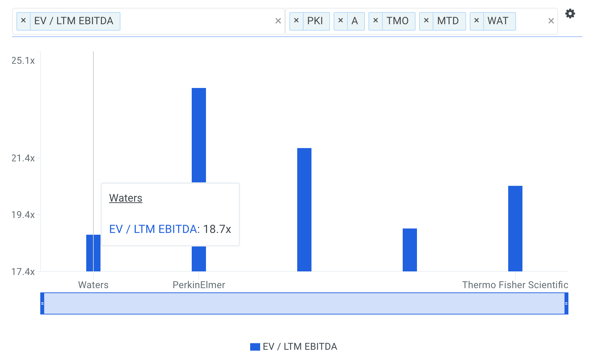Click the WAT tag label

(498, 21)
